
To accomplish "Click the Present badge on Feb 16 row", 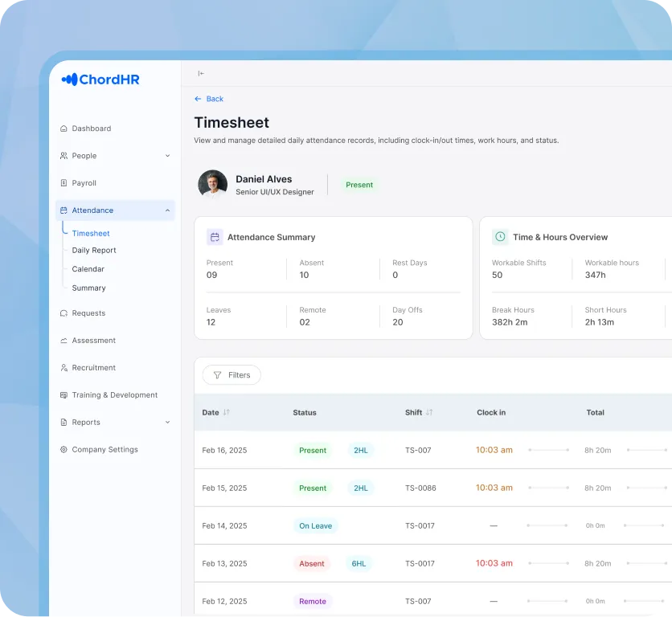I will [313, 451].
